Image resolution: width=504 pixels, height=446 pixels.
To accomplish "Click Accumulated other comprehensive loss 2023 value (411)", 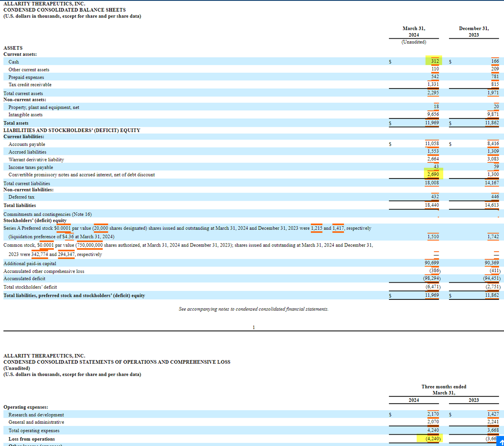I will coord(494,271).
